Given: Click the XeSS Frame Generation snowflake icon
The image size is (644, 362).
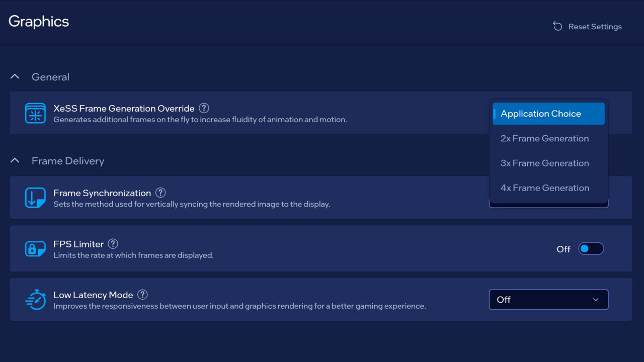Looking at the screenshot, I should pyautogui.click(x=35, y=113).
